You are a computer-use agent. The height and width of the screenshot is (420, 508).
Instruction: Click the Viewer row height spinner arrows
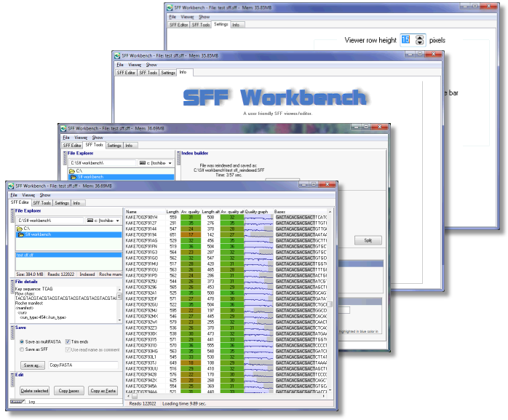pyautogui.click(x=419, y=40)
